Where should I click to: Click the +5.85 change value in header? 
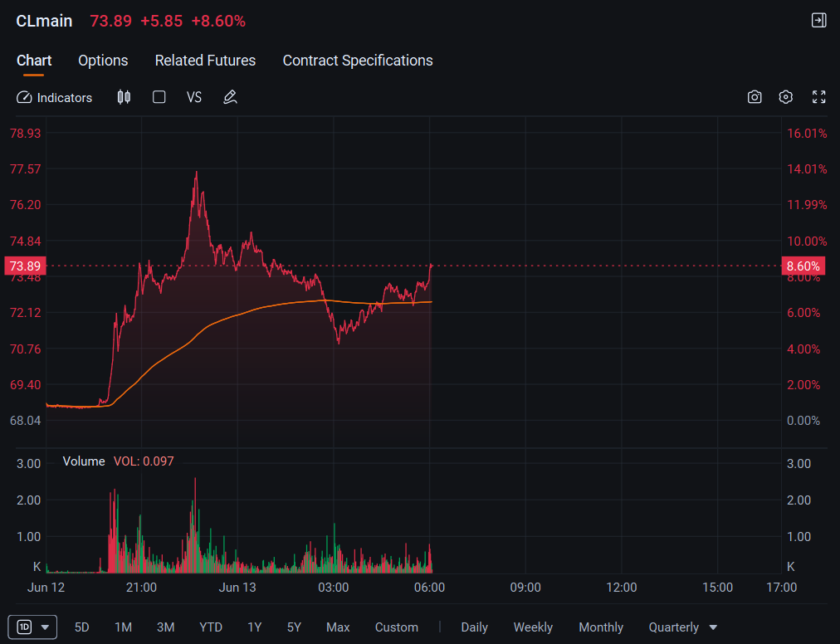pyautogui.click(x=161, y=21)
